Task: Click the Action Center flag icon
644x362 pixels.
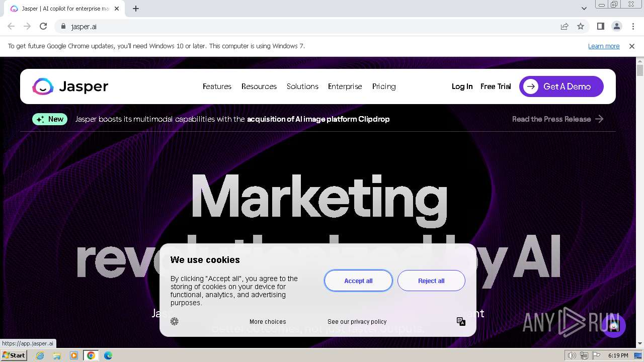Action: click(x=596, y=355)
